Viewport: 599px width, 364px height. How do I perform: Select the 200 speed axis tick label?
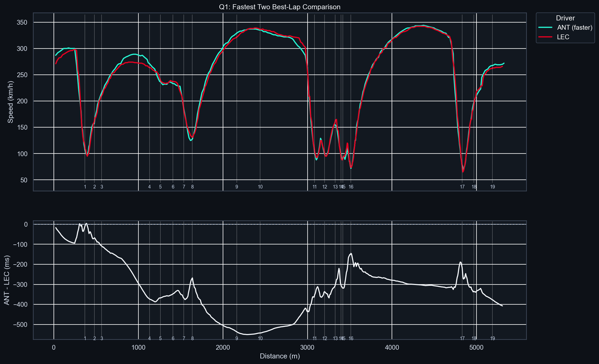22,101
